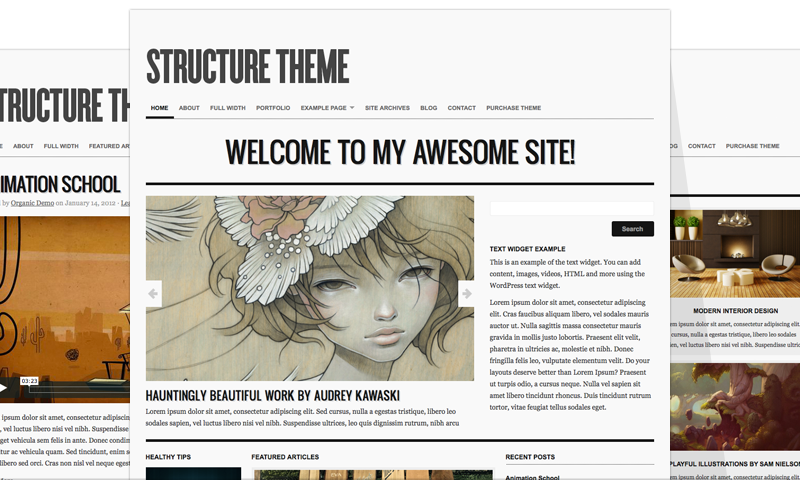Image resolution: width=800 pixels, height=480 pixels.
Task: Click the slider previous arrow icon
Action: tap(153, 294)
